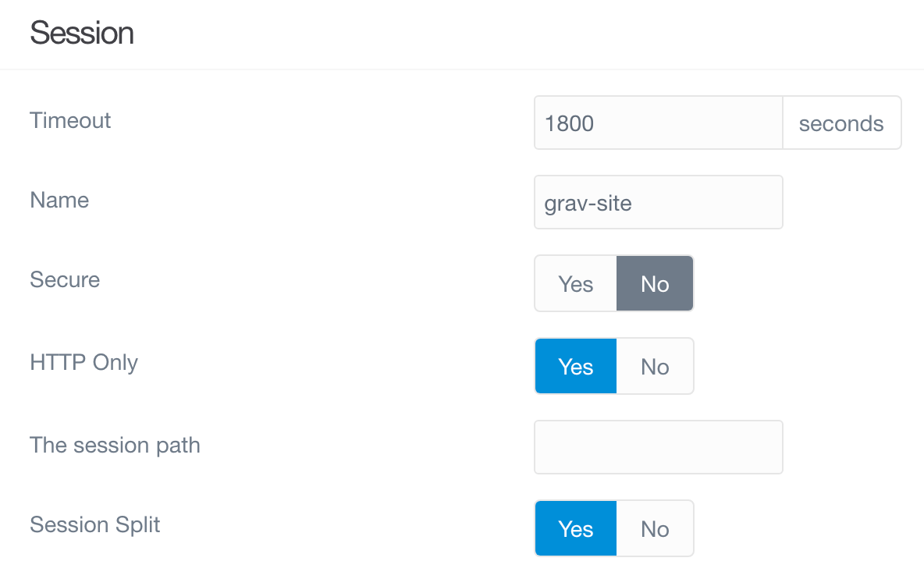This screenshot has width=924, height=579.
Task: Click the Timeout row label
Action: pyautogui.click(x=69, y=121)
